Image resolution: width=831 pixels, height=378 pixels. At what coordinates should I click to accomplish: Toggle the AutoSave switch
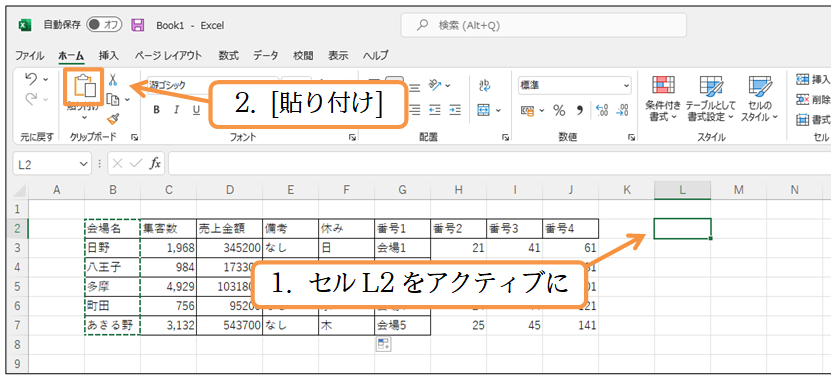pos(104,25)
